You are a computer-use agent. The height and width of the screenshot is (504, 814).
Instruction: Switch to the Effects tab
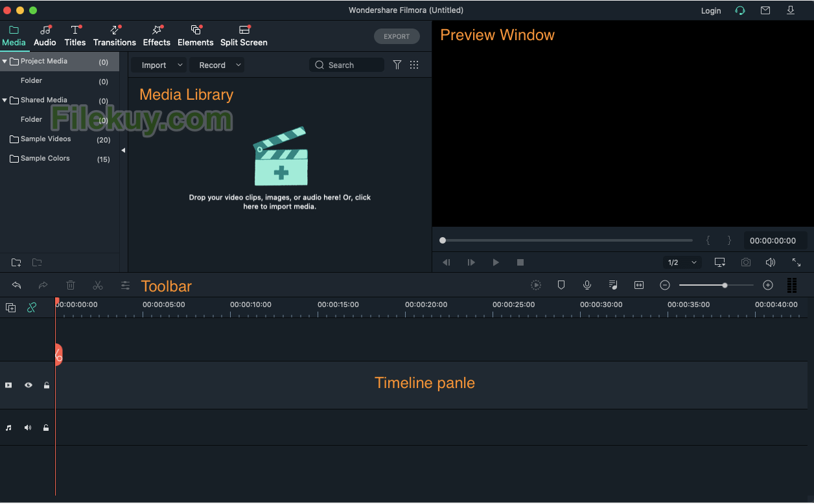pyautogui.click(x=156, y=36)
